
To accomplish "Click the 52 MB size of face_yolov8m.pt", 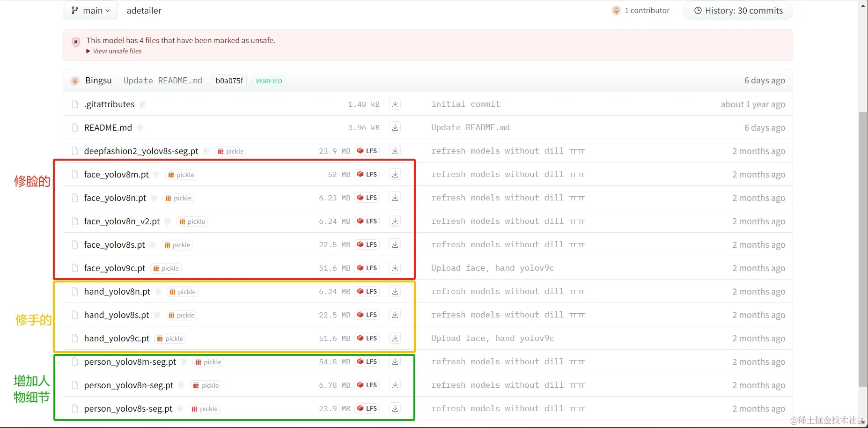I will pos(339,174).
